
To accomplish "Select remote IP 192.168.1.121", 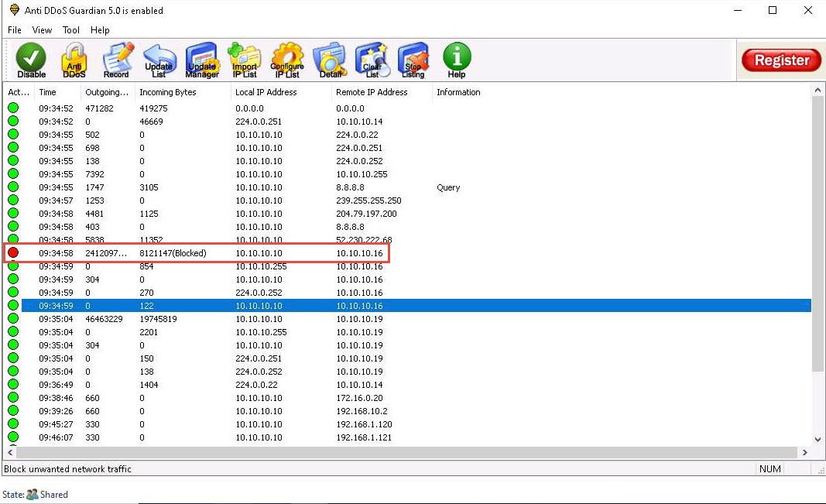I will 364,437.
